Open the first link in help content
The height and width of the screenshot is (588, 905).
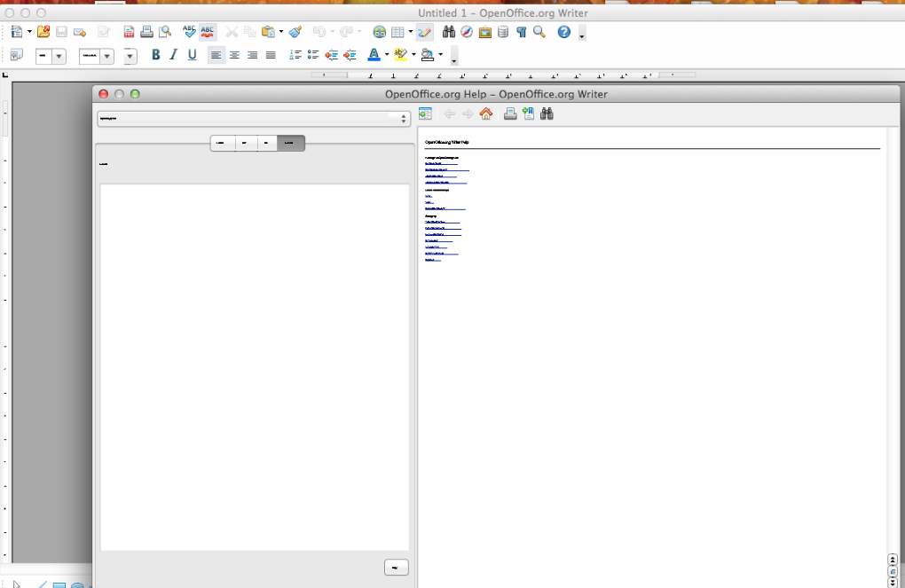pos(441,164)
